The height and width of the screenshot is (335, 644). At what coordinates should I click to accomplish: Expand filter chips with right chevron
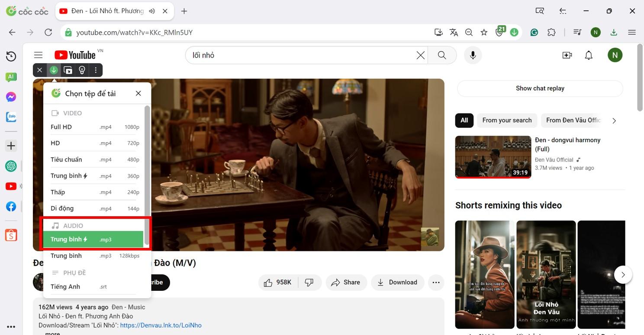(614, 120)
